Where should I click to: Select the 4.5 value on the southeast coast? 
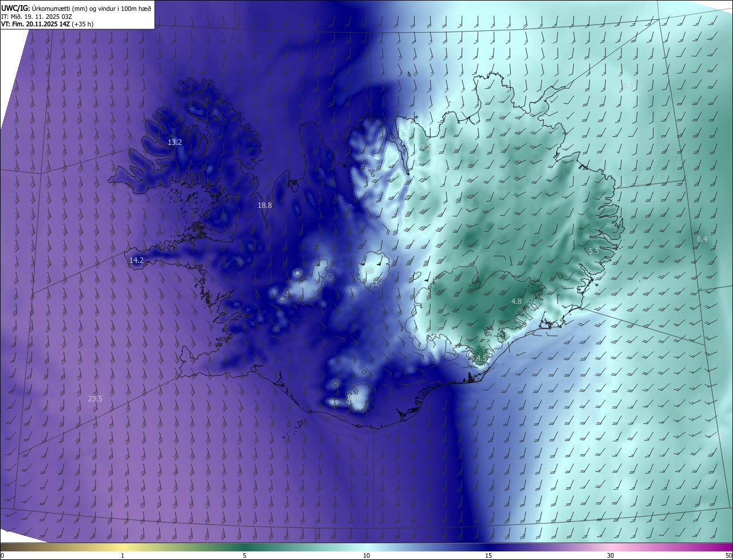[x=480, y=359]
